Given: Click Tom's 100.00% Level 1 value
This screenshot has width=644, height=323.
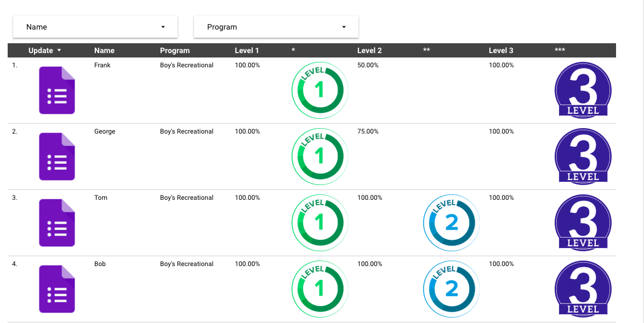Looking at the screenshot, I should click(247, 198).
